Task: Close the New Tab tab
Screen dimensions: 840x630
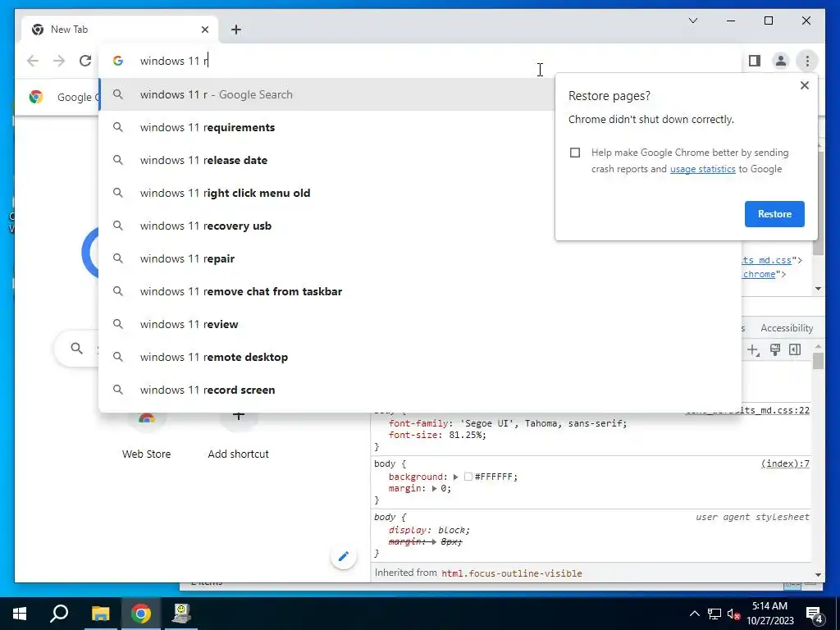Action: tap(204, 30)
